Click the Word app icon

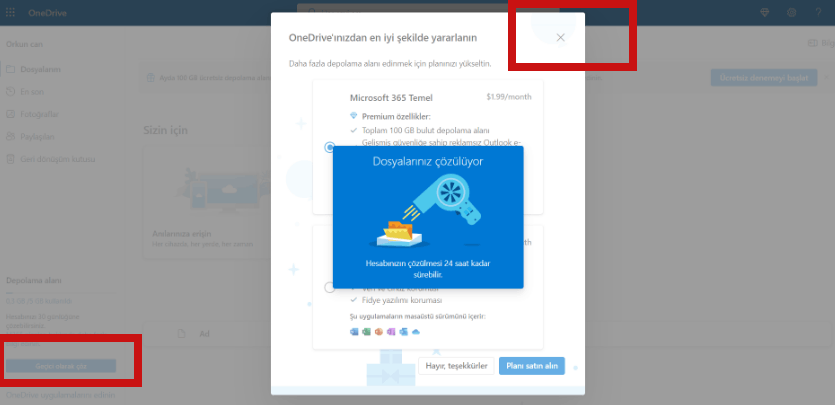pos(354,332)
